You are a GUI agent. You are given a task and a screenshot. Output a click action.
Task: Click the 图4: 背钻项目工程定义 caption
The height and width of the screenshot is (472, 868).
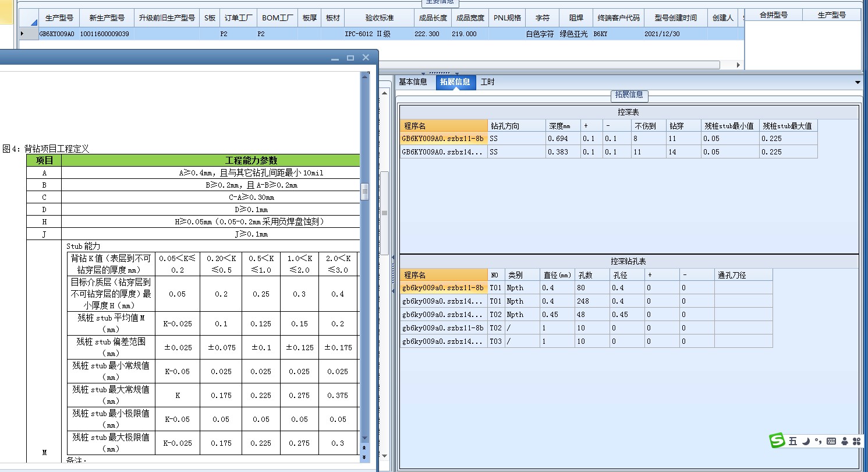(x=46, y=149)
